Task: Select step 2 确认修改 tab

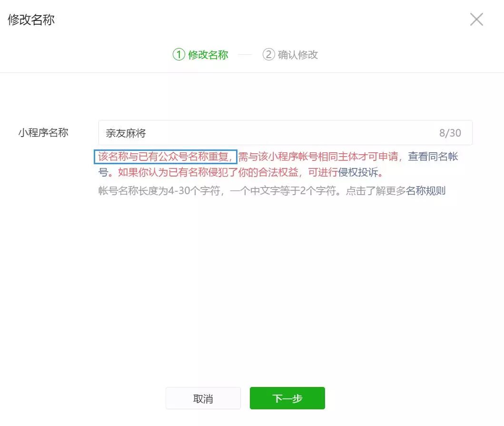Action: (x=290, y=55)
